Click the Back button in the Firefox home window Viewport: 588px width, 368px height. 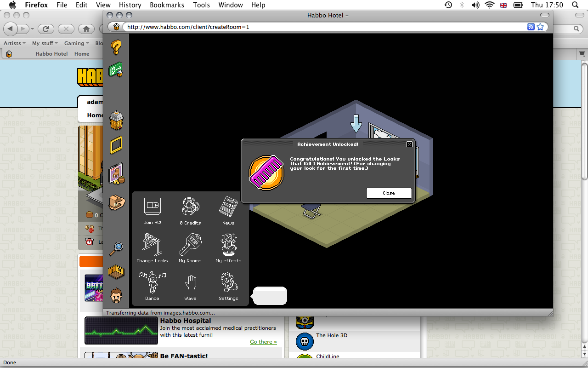[11, 29]
